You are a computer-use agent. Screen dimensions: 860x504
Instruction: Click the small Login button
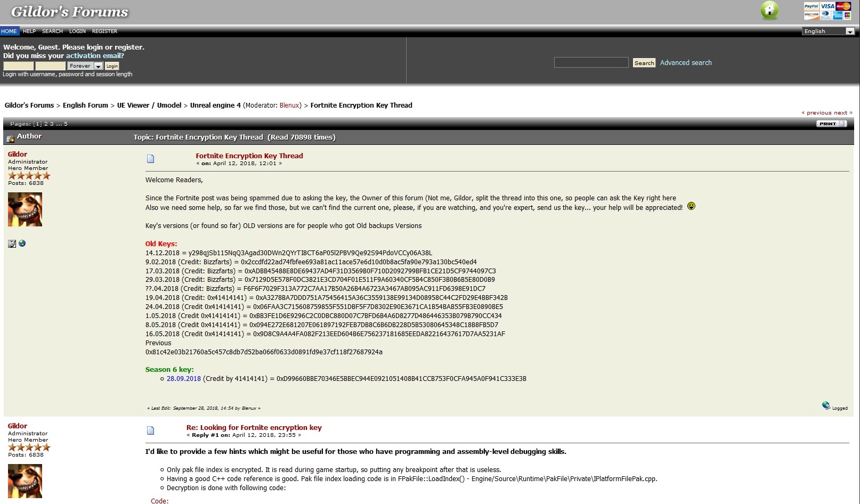pos(112,66)
